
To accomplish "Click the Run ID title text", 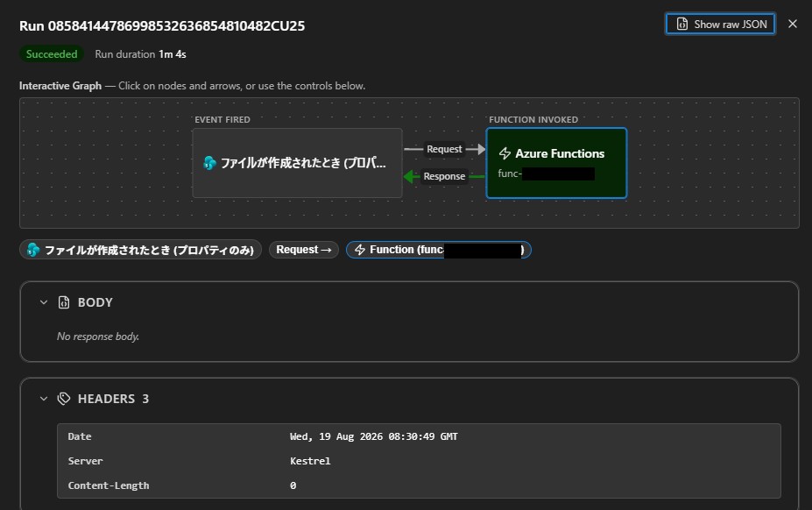I will point(162,26).
